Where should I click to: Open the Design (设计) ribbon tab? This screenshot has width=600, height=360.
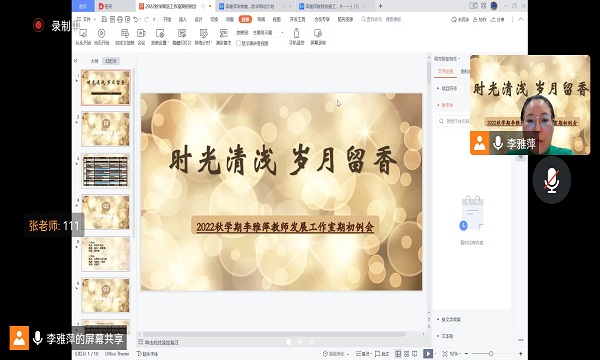(x=198, y=19)
